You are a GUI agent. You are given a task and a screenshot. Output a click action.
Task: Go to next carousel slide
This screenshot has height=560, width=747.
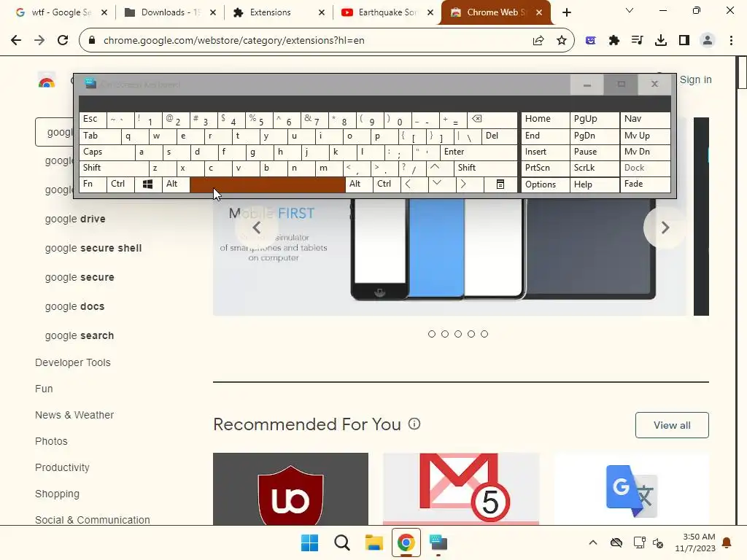[x=665, y=227]
